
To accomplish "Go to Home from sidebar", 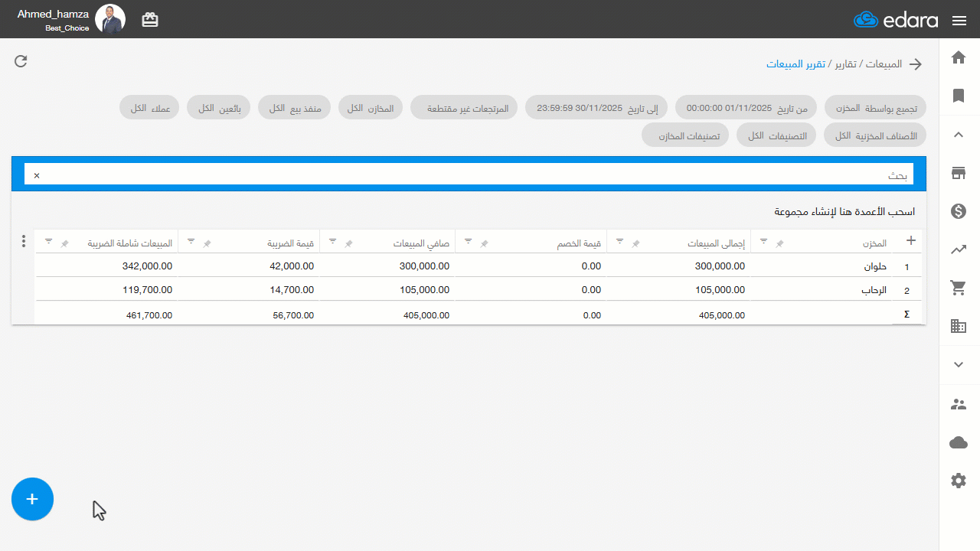I will (958, 57).
